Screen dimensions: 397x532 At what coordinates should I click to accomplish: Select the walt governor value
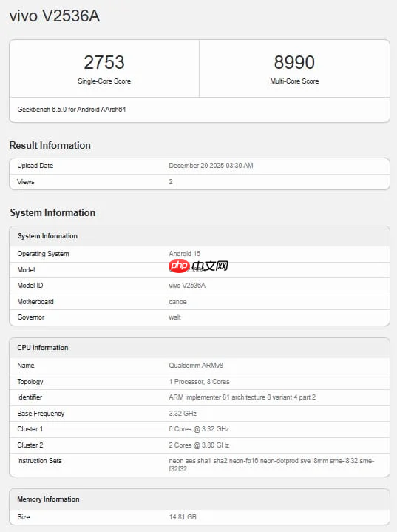(174, 317)
